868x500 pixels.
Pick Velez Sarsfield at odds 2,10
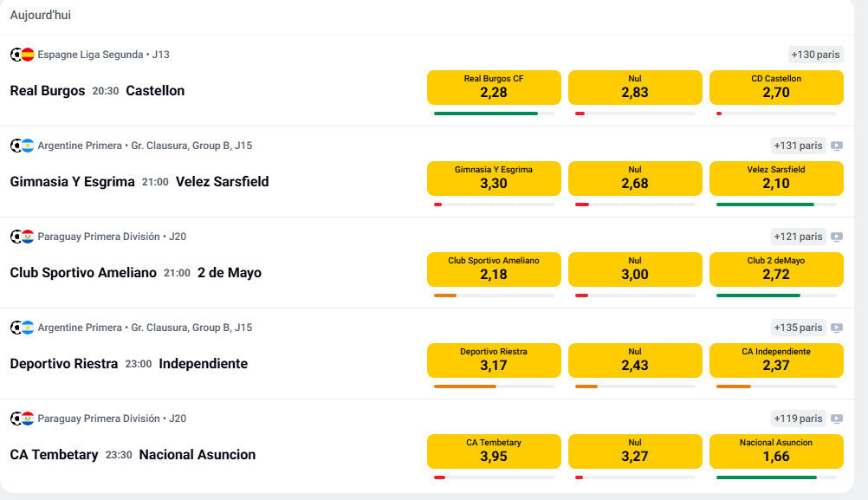[x=776, y=178]
